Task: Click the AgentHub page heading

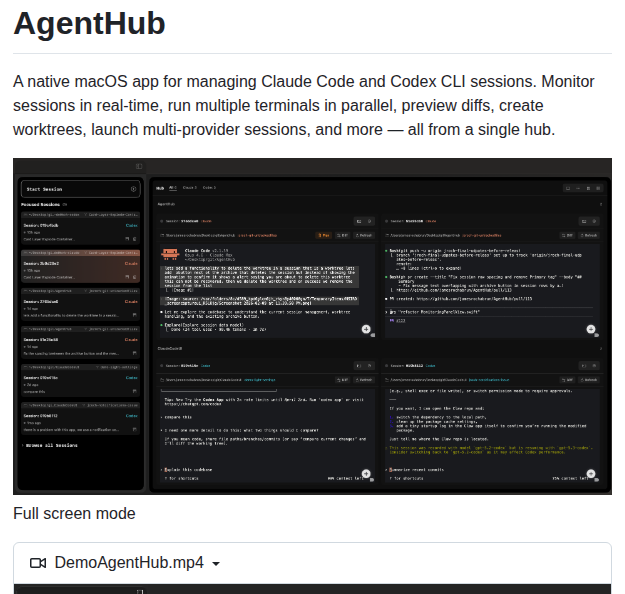Action: pos(89,23)
